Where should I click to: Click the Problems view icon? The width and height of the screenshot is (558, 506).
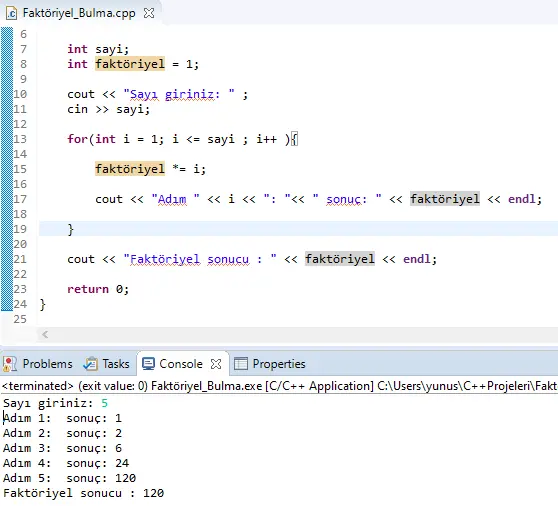click(x=10, y=364)
